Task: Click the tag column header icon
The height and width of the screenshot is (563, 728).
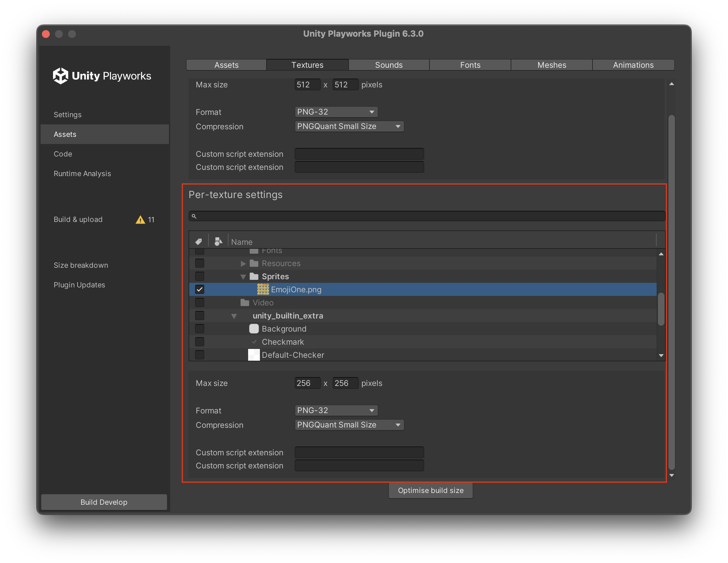Action: pos(199,242)
